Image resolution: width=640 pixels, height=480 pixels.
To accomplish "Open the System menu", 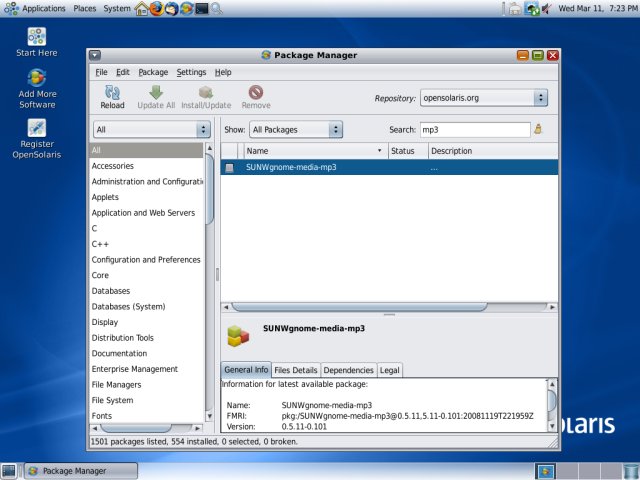I will [x=117, y=8].
